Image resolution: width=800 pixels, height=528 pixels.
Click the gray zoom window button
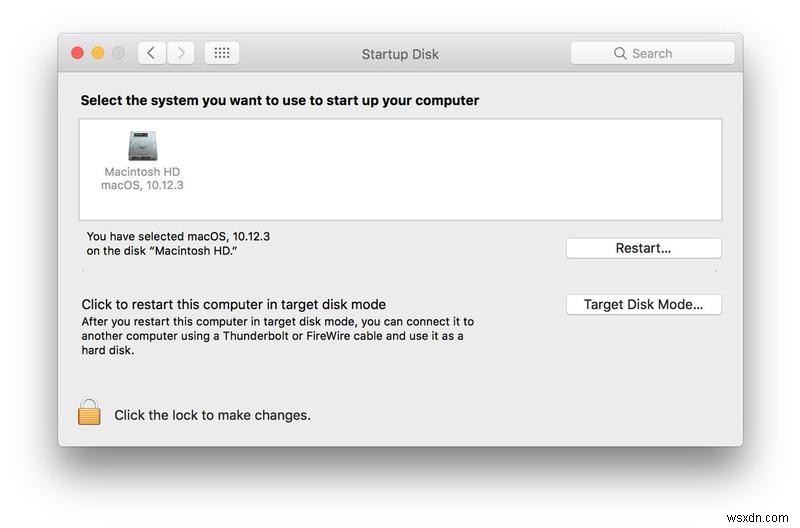click(x=118, y=53)
